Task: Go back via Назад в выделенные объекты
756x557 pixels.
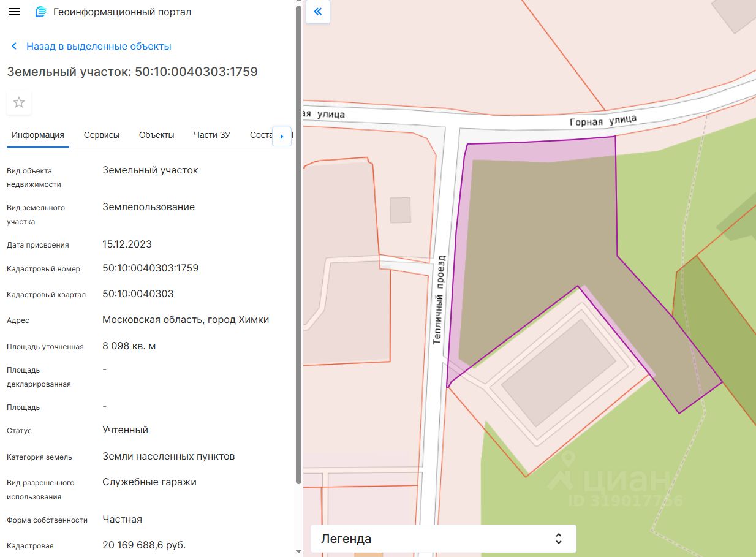Action: [99, 47]
